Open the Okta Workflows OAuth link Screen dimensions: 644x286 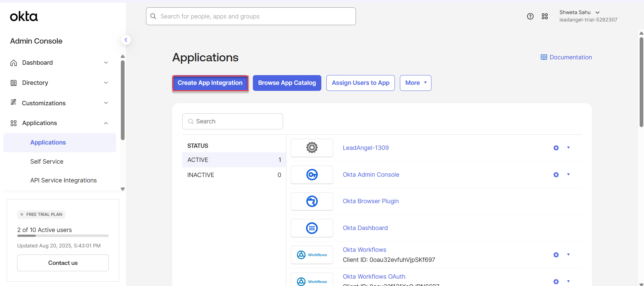coord(374,277)
